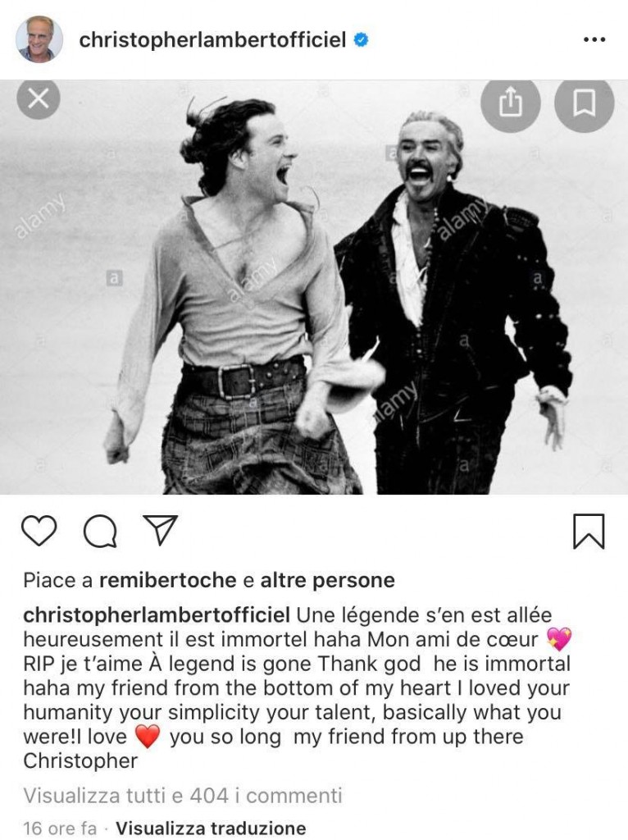Tap the round bookmark icon on photo
628x840 pixels.
[x=584, y=102]
